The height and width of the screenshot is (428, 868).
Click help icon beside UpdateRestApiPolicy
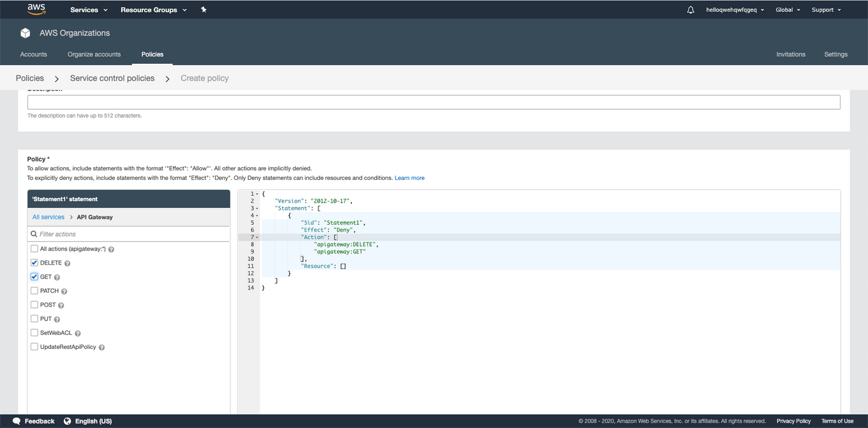pyautogui.click(x=101, y=348)
